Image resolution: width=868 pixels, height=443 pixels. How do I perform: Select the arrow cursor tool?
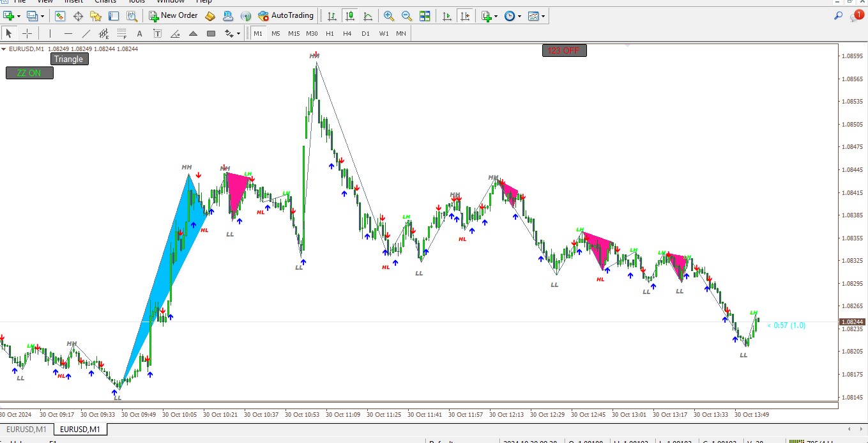coord(9,33)
